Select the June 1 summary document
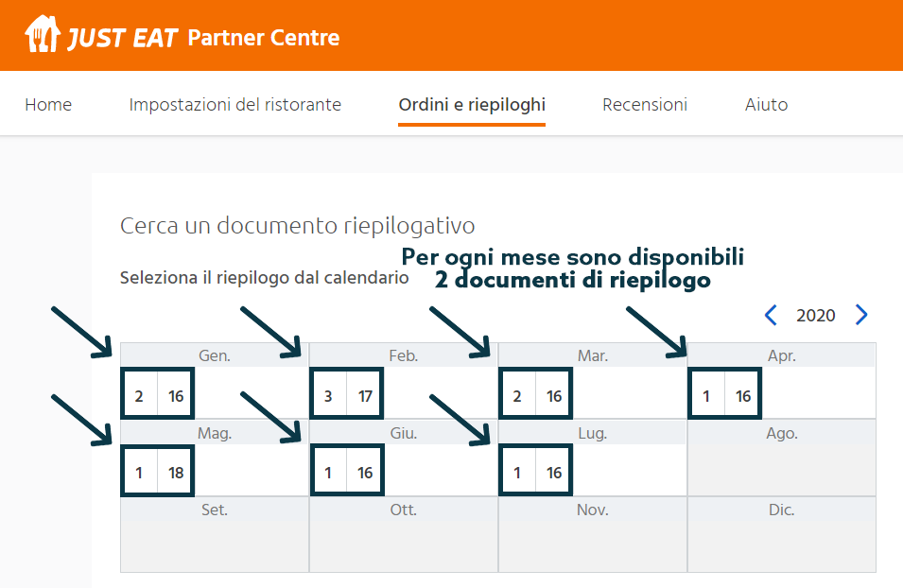The width and height of the screenshot is (903, 588). tap(328, 473)
